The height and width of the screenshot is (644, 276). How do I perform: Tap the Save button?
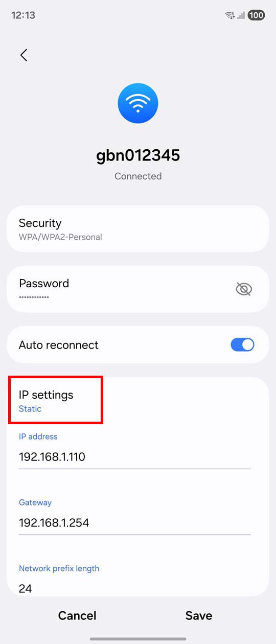tap(199, 616)
